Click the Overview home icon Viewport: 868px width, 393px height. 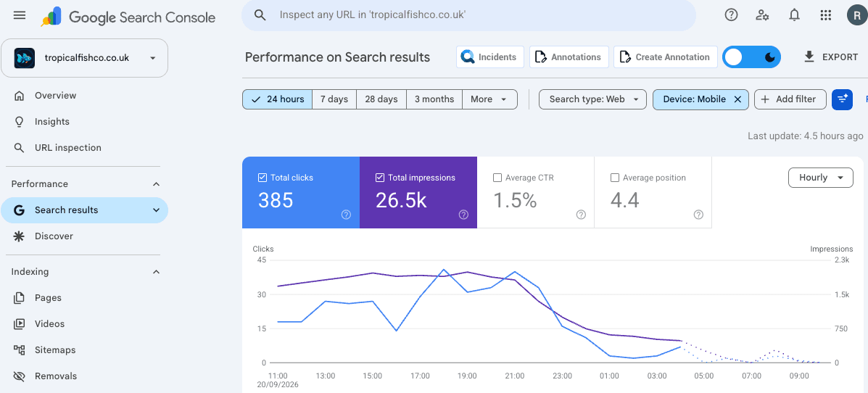point(20,96)
